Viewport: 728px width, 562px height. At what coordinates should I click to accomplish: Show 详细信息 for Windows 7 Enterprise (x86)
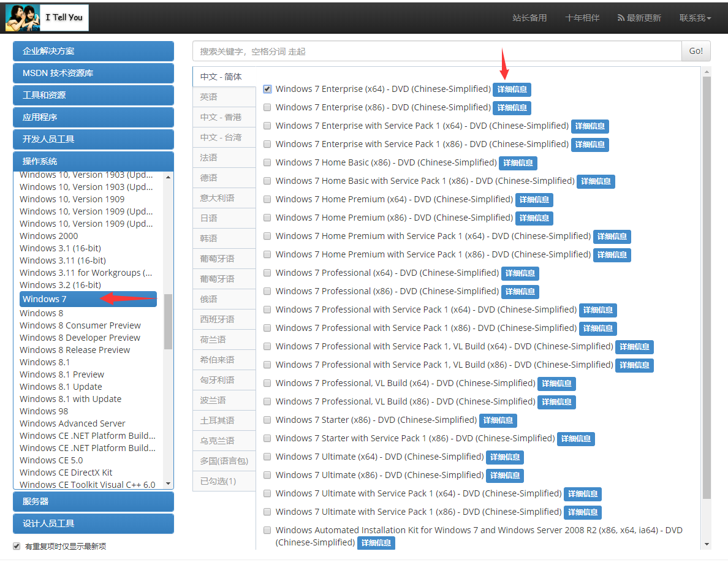click(512, 108)
